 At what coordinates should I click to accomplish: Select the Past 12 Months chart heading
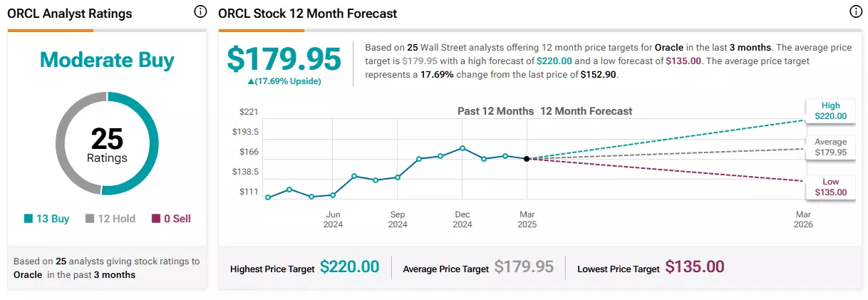[x=495, y=111]
